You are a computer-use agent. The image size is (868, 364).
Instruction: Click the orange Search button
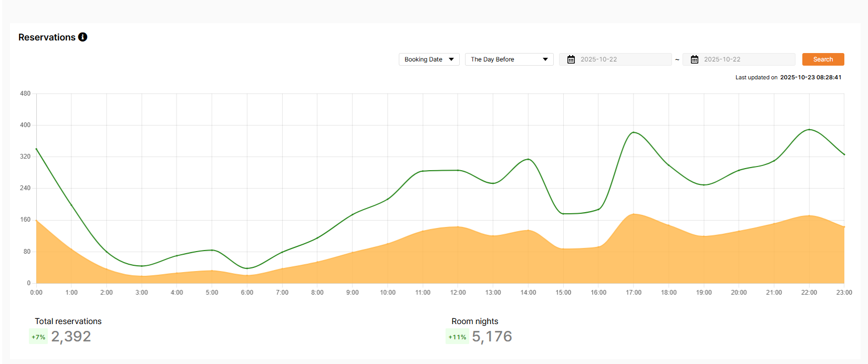[x=823, y=59]
